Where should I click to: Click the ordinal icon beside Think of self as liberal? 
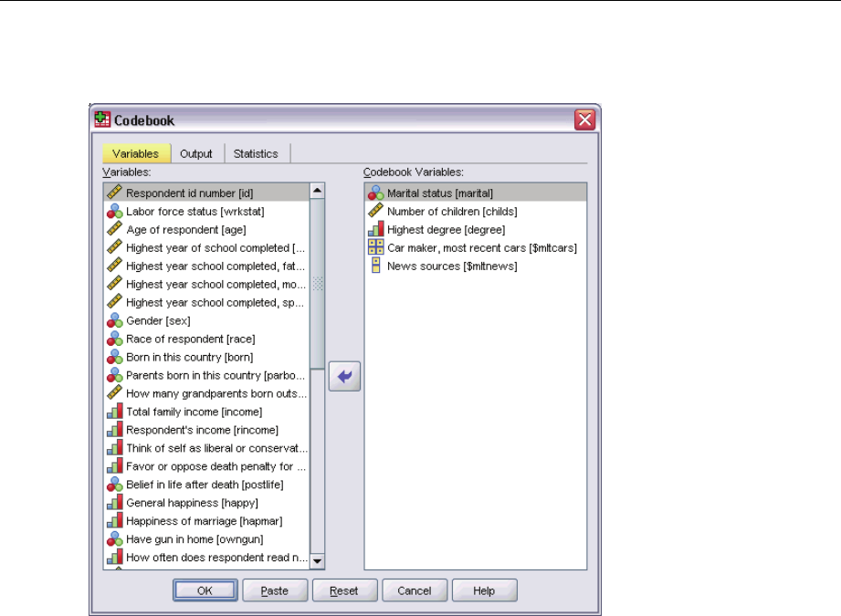pos(114,448)
